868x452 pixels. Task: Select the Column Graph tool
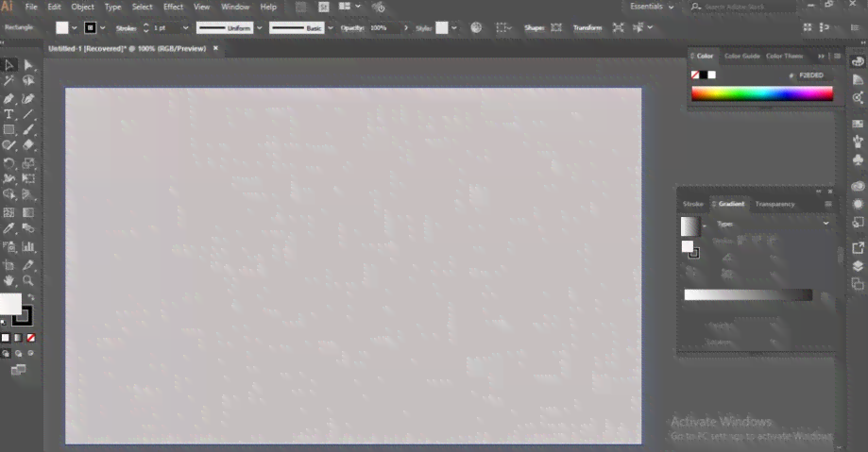click(x=28, y=246)
